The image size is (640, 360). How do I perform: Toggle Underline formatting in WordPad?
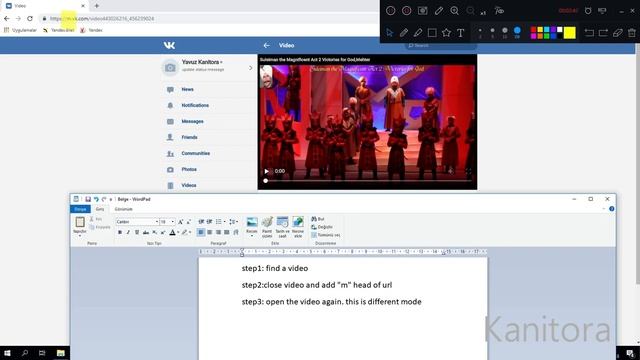(137, 232)
